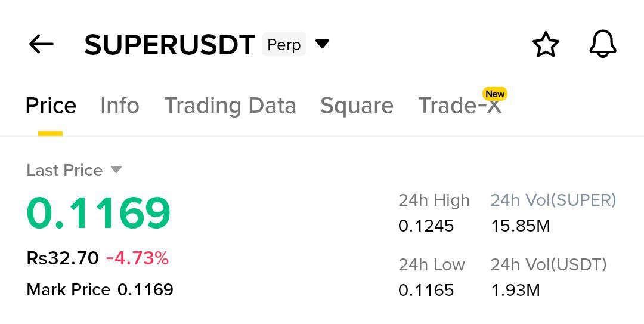644x324 pixels.
Task: Open price alert bell icon
Action: (x=602, y=45)
